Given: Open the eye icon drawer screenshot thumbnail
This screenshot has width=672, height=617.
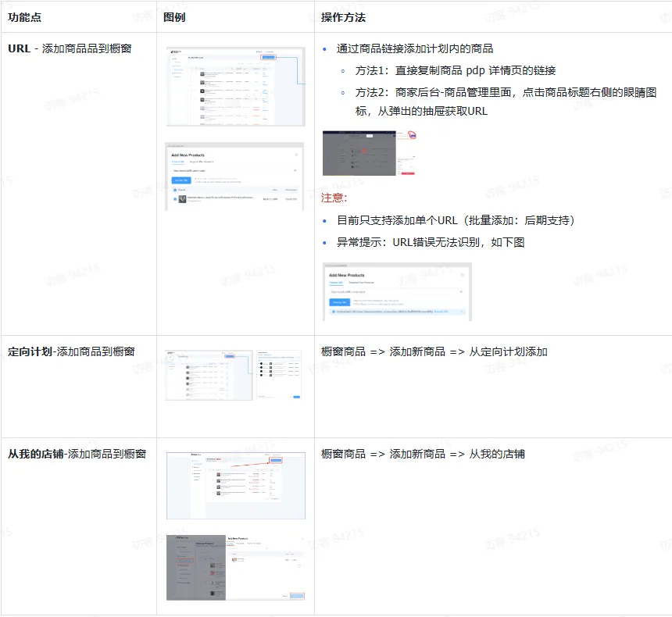Looking at the screenshot, I should point(370,153).
